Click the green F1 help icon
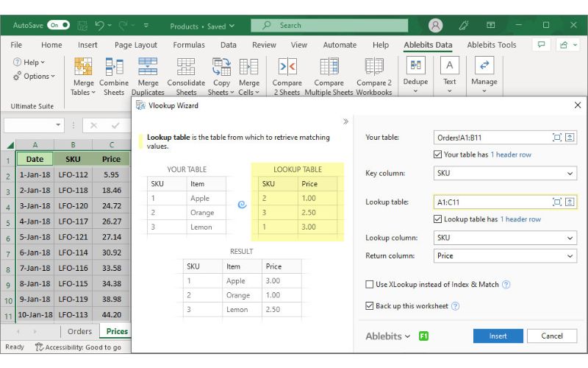This screenshot has height=368, width=588. pyautogui.click(x=423, y=336)
